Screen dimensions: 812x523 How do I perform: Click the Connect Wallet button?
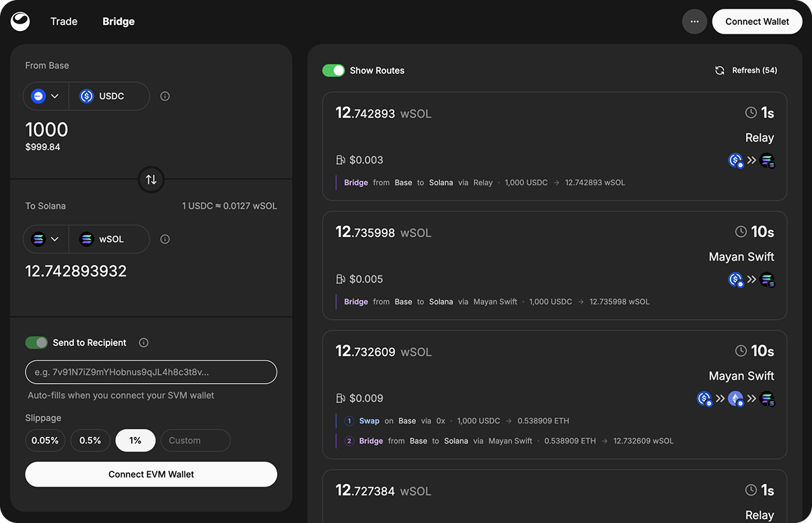[758, 22]
